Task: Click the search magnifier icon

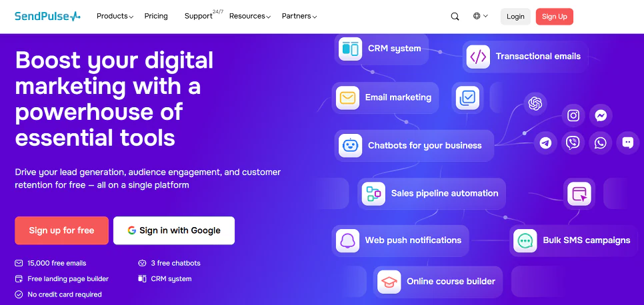Action: (455, 17)
